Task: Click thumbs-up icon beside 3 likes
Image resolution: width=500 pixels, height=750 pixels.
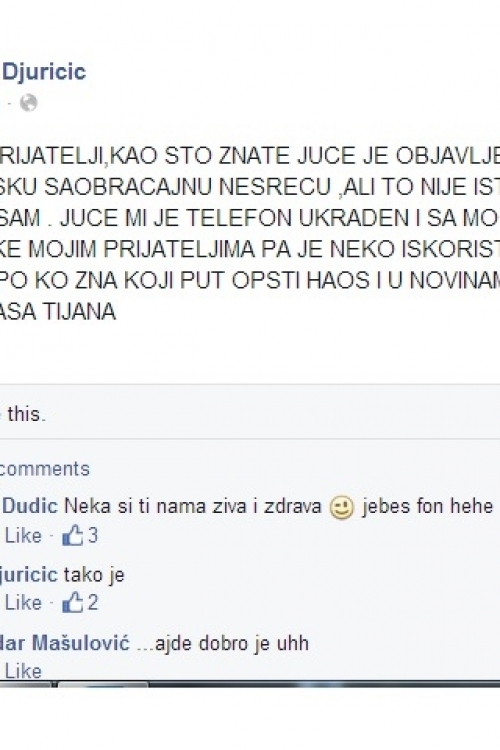Action: pos(73,535)
